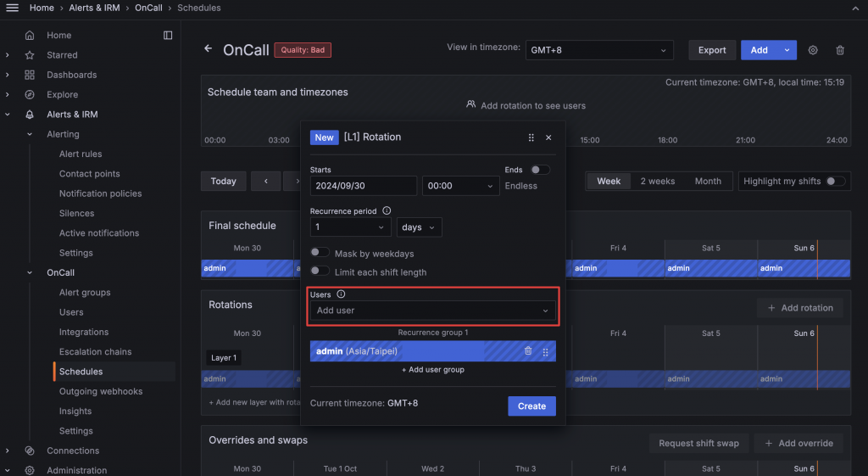Image resolution: width=868 pixels, height=476 pixels.
Task: Enable Mask by weekdays switch
Action: [320, 252]
